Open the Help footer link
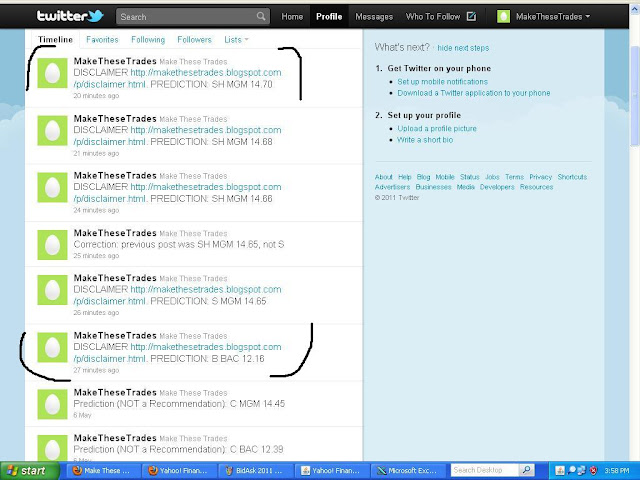Image resolution: width=640 pixels, height=480 pixels. 404,177
